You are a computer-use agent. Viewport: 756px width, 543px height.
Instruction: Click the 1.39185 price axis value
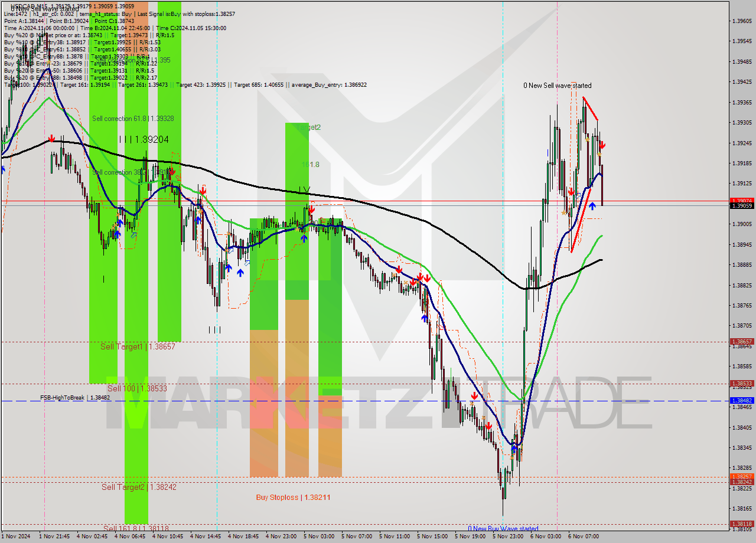742,163
